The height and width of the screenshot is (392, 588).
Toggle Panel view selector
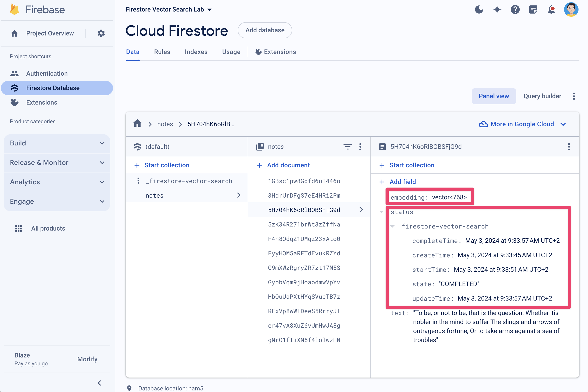coord(494,96)
